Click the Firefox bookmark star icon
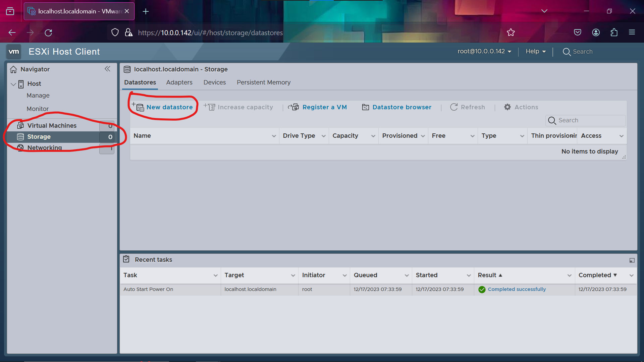 pos(511,33)
